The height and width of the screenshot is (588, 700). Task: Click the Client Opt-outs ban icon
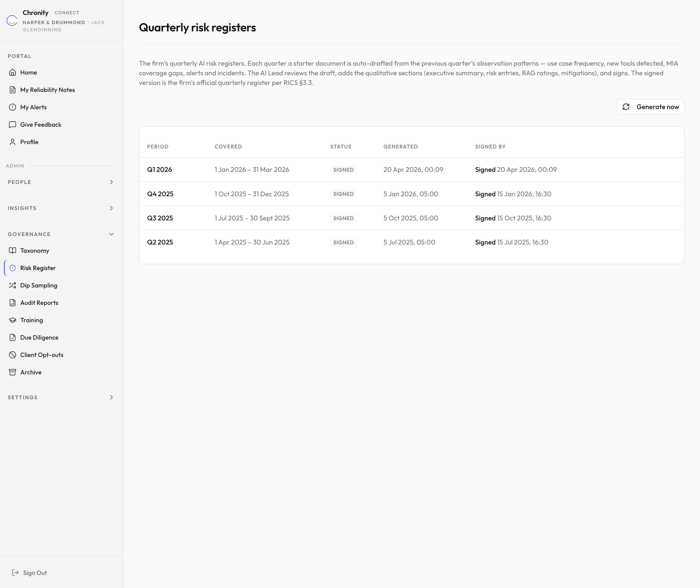pos(13,355)
